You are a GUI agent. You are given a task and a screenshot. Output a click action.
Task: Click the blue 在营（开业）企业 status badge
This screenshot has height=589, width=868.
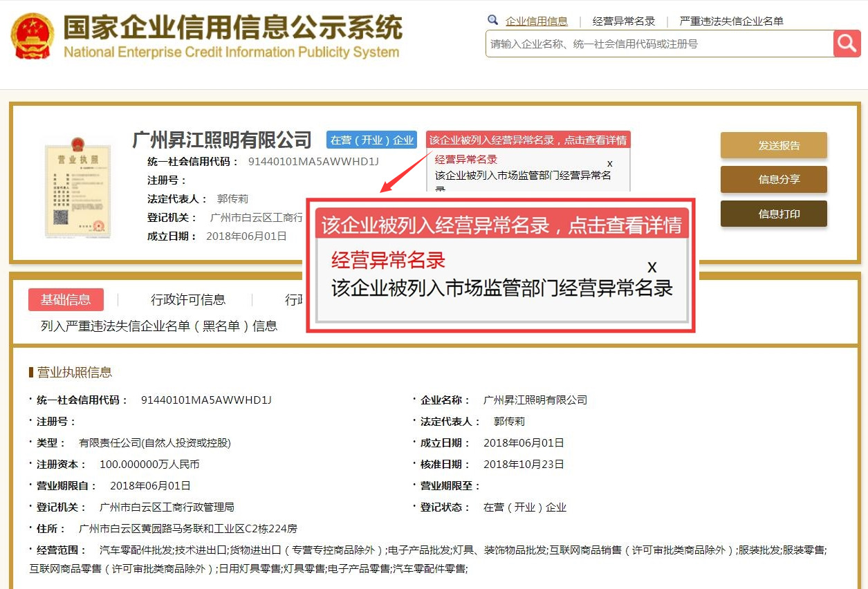point(372,139)
